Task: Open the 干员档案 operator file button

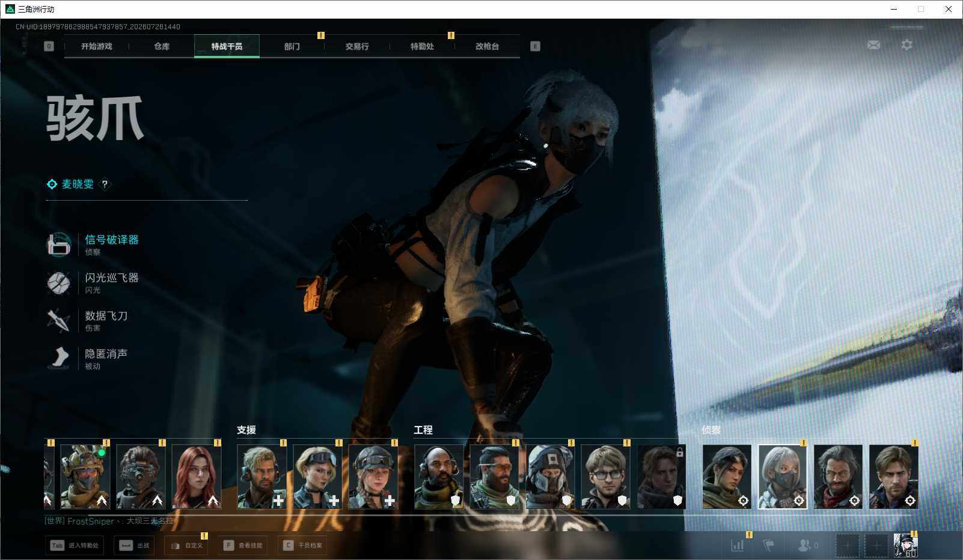Action: [303, 546]
